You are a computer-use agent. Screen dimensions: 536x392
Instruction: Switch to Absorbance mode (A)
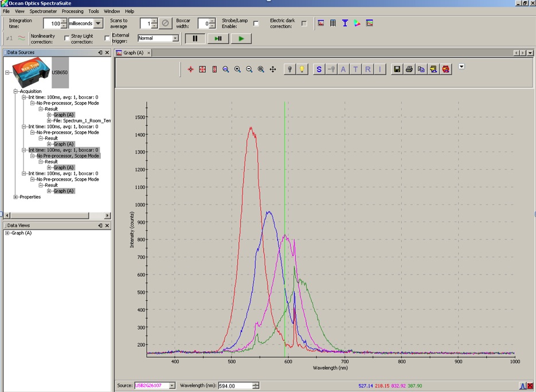[x=343, y=69]
